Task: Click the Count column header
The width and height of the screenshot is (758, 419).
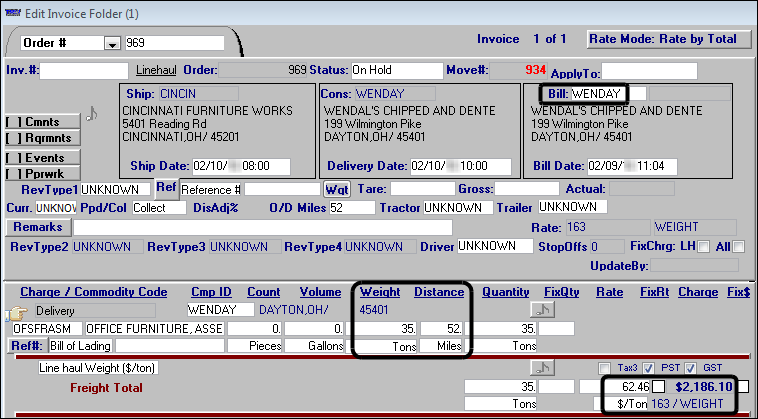Action: point(263,292)
